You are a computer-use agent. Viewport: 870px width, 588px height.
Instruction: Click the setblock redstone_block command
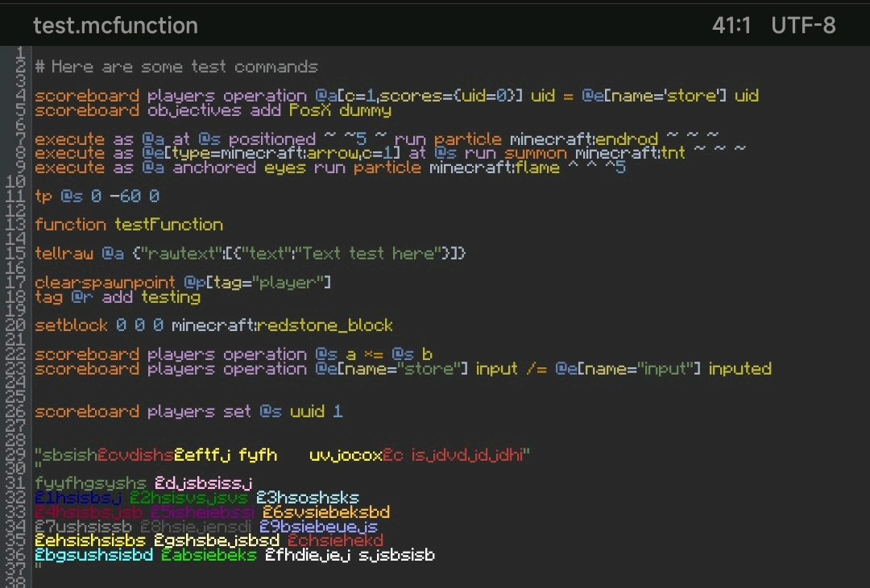pyautogui.click(x=213, y=325)
